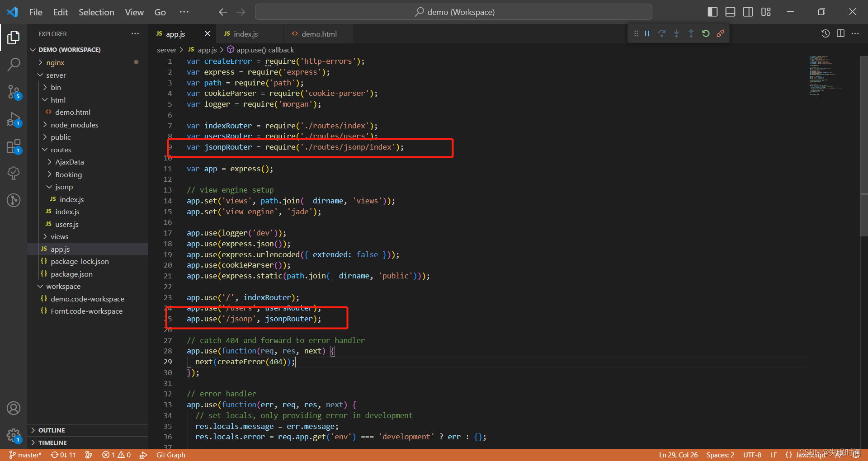Open the Source Control view

14,92
